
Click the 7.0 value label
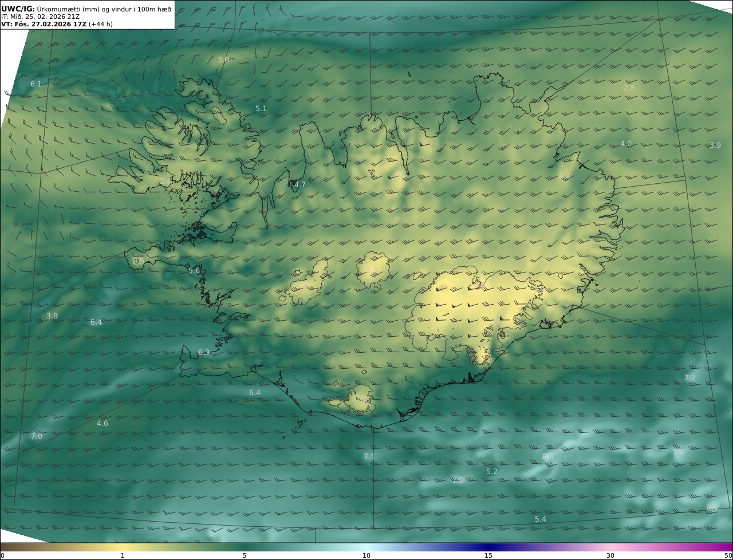37,436
